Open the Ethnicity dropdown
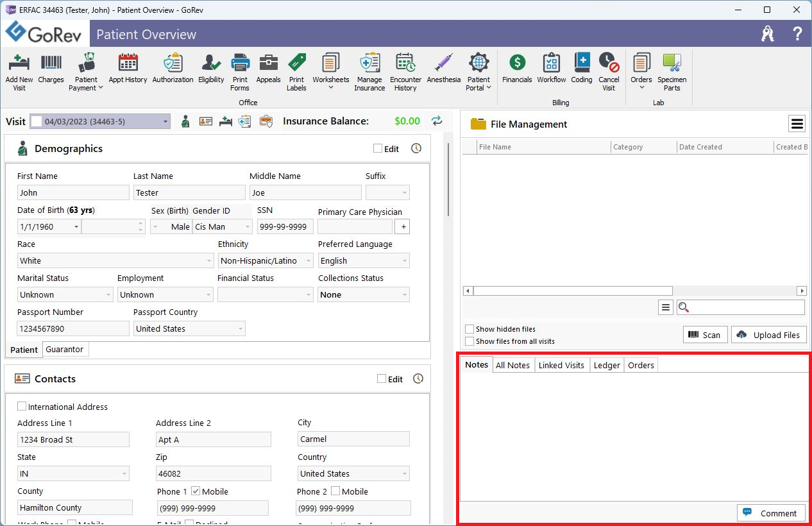The image size is (812, 526). pos(309,261)
